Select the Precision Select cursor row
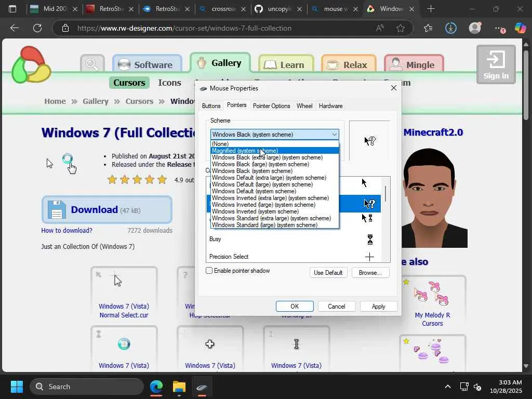 [294, 257]
